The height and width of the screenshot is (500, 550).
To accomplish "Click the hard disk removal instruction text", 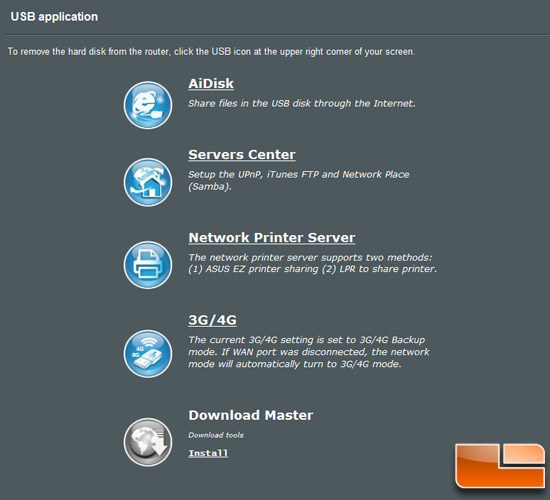I will tap(211, 52).
